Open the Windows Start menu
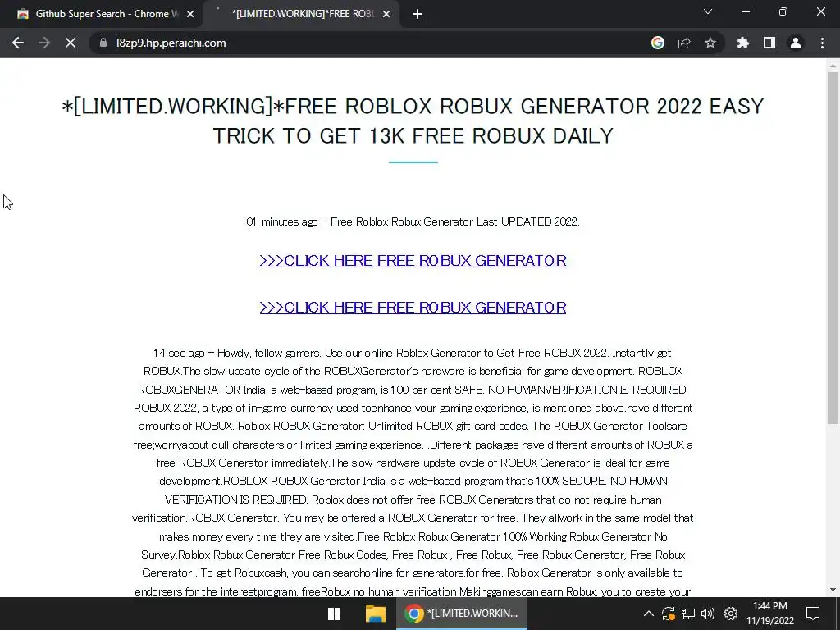The image size is (840, 630). click(x=335, y=614)
